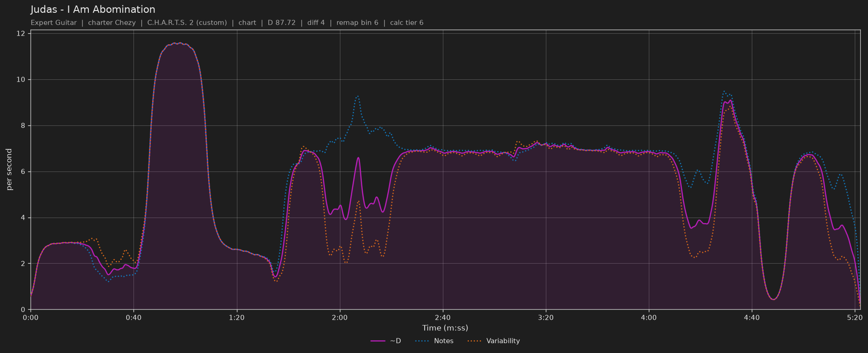This screenshot has height=353, width=868.
Task: Click the '2:00' x-axis tick label
Action: tap(339, 317)
